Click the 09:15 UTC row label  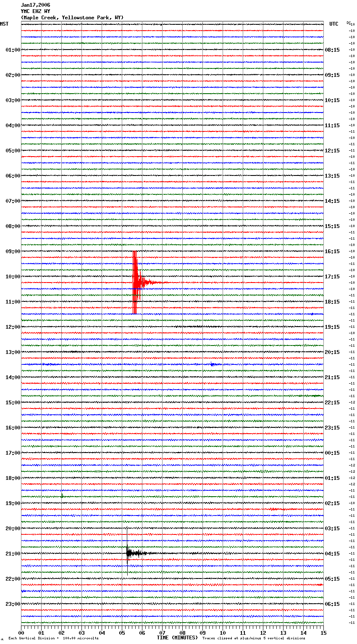click(332, 75)
